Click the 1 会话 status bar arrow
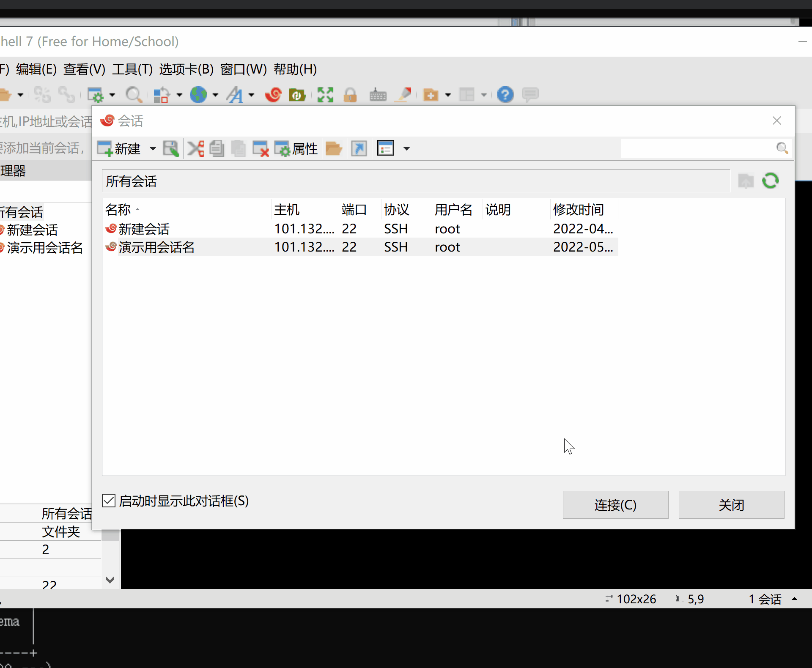This screenshot has height=668, width=812. coord(795,599)
